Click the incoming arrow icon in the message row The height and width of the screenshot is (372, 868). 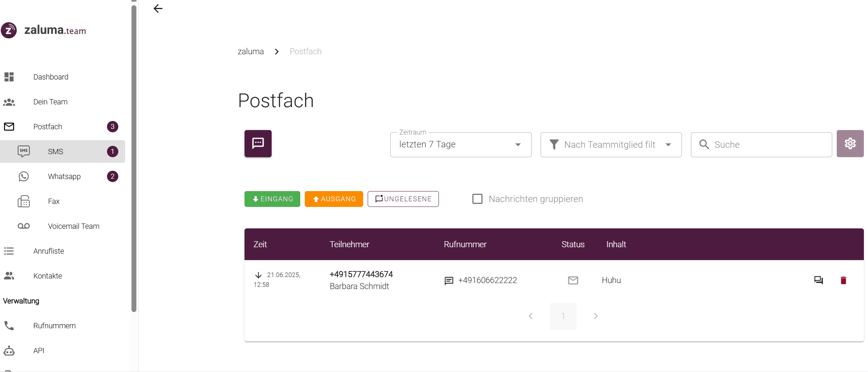coord(258,275)
